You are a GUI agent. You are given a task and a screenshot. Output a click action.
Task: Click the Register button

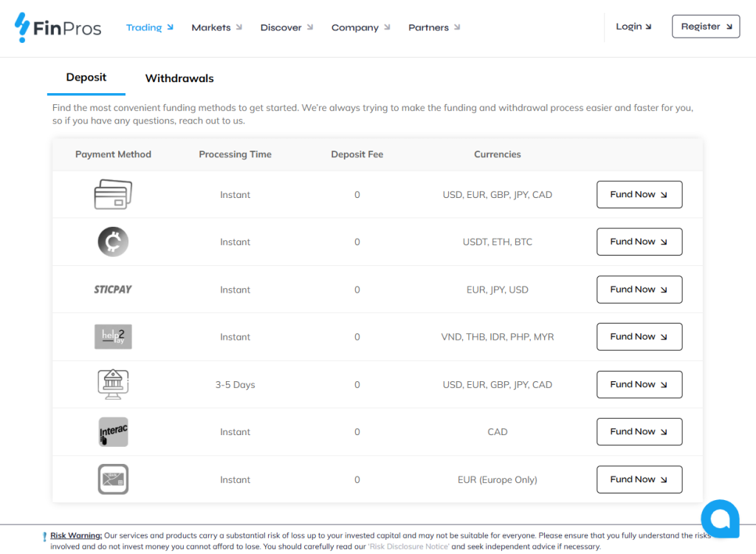(705, 27)
